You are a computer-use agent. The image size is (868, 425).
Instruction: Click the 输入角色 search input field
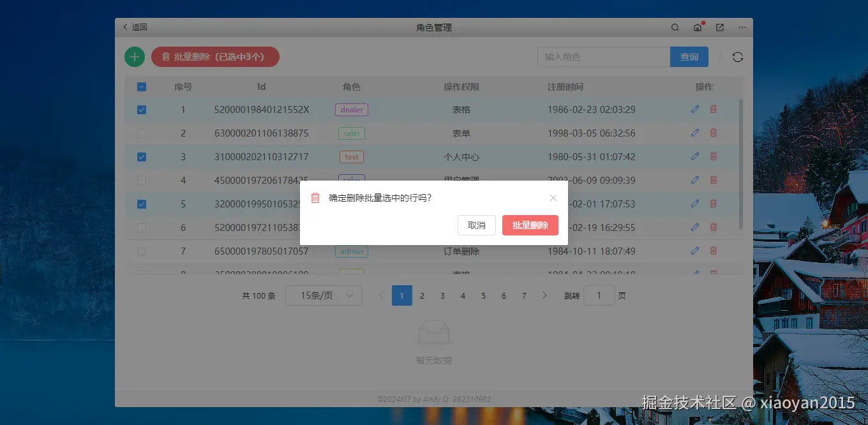coord(603,56)
